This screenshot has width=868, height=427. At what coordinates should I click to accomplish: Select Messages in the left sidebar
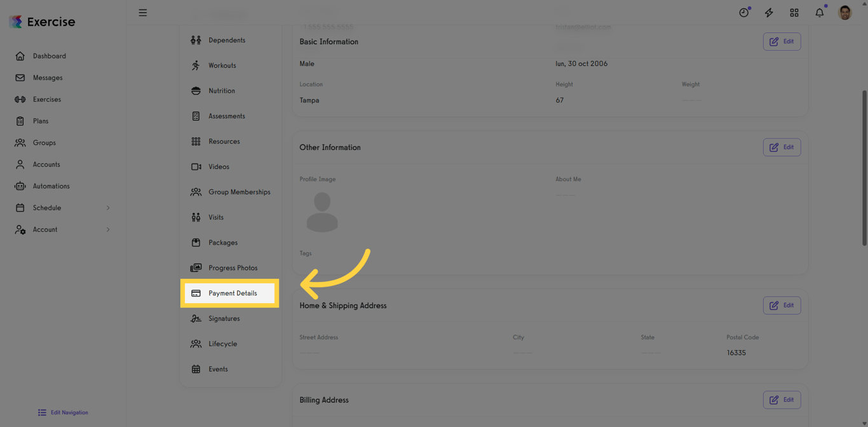pos(46,78)
